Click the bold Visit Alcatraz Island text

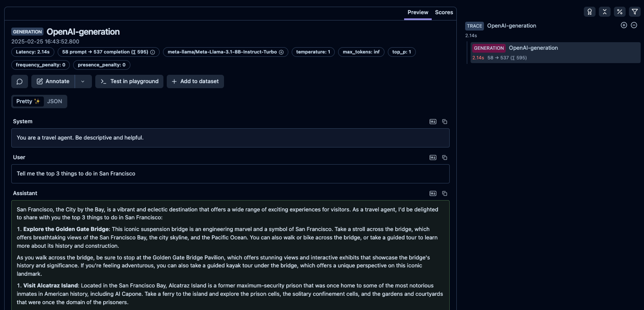point(51,286)
